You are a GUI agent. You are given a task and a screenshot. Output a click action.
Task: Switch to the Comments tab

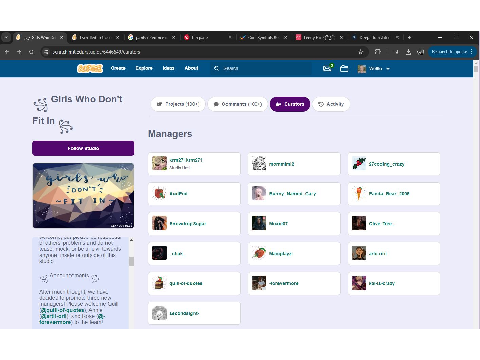[238, 104]
